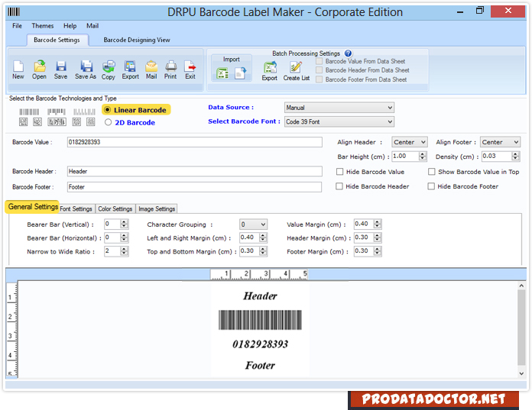Adjust the Bar Height spinner

pos(423,156)
